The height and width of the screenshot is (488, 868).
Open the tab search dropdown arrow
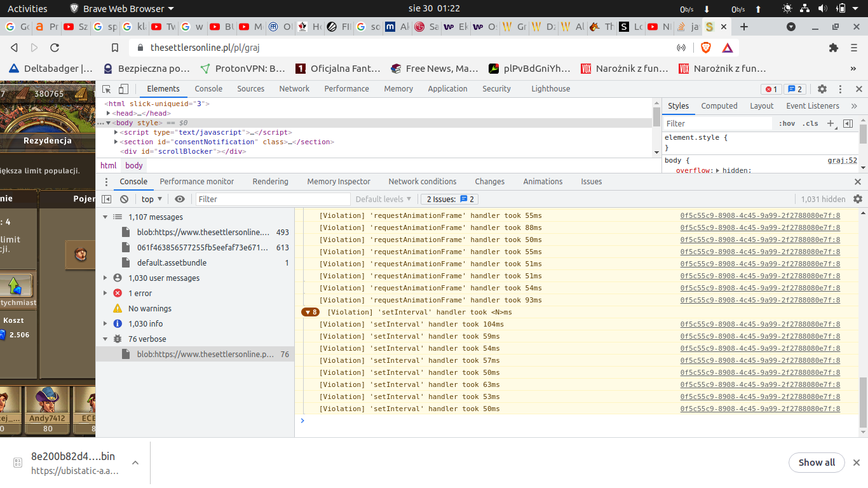791,27
